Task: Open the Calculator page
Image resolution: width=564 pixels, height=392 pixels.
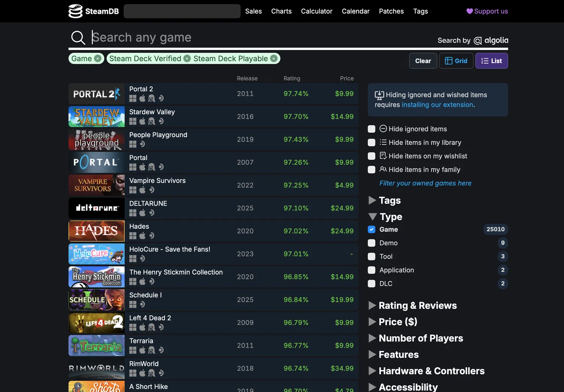Action: point(317,11)
